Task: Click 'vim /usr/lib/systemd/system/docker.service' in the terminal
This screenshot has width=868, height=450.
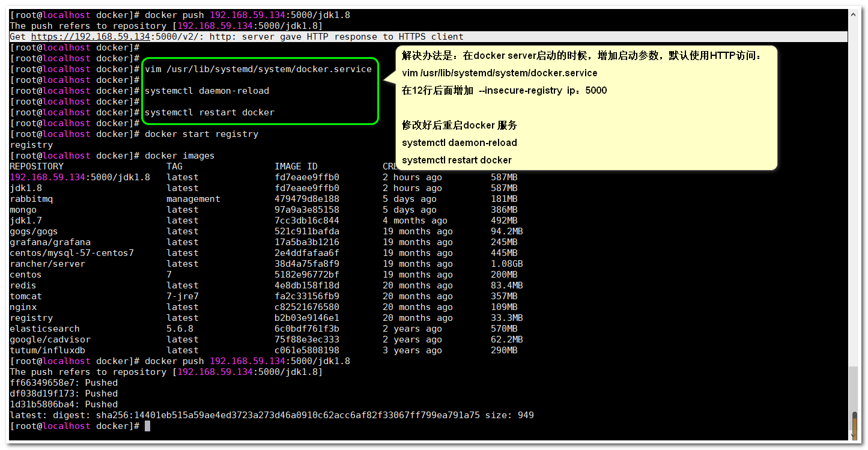Action: [x=258, y=69]
